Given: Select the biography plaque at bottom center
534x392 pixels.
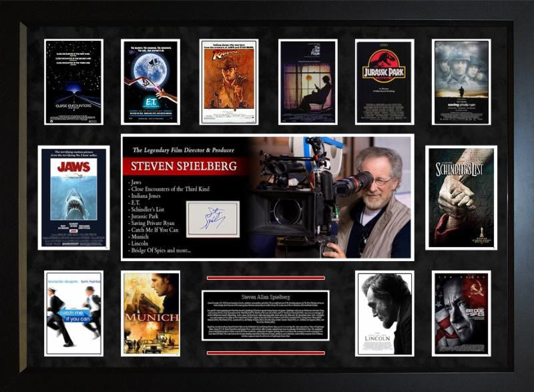Looking at the screenshot, I should 265,315.
